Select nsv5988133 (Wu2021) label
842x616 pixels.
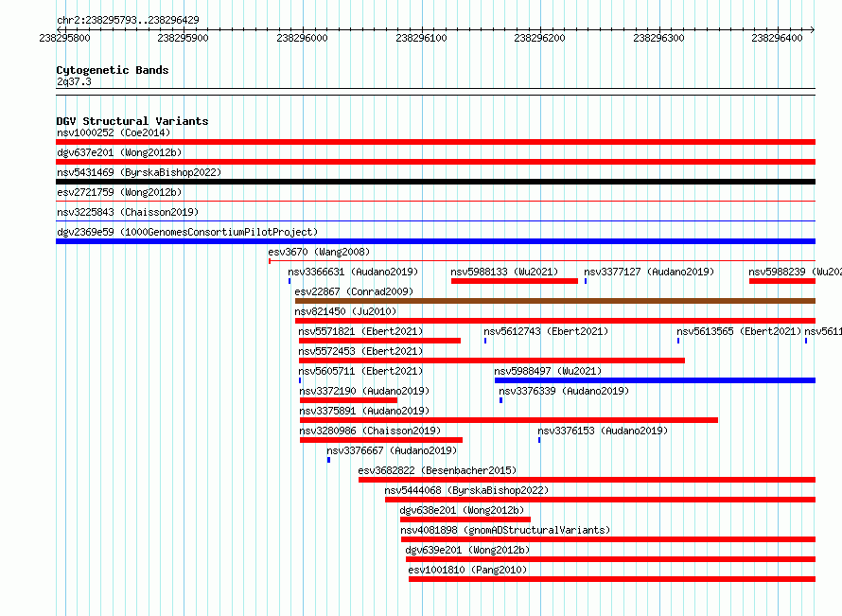[505, 272]
